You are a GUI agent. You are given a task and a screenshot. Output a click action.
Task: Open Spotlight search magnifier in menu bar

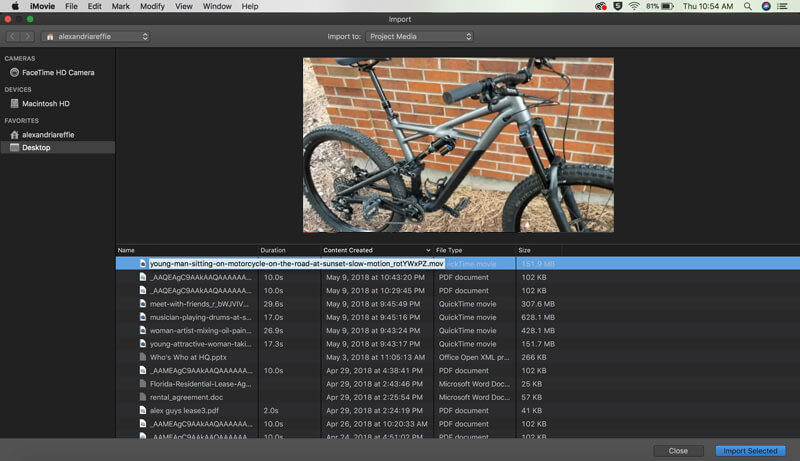(747, 6)
